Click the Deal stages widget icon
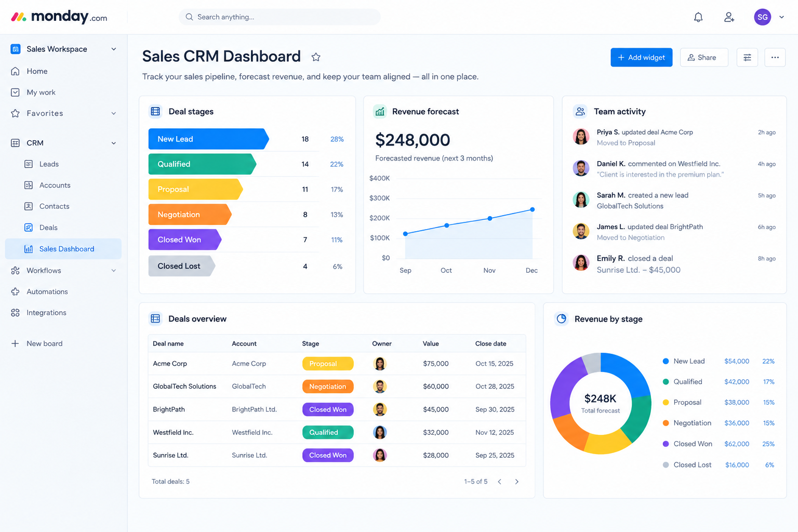The image size is (798, 532). pyautogui.click(x=155, y=111)
